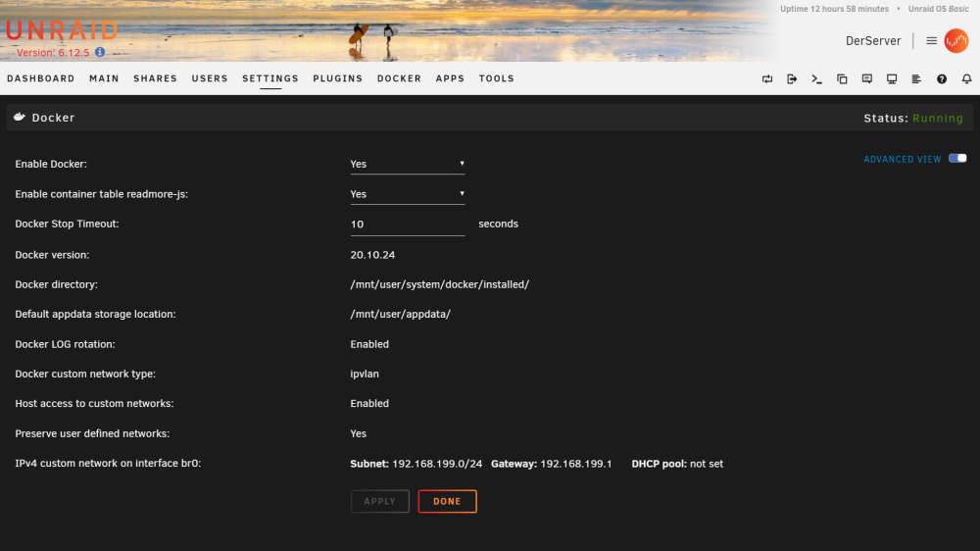The width and height of the screenshot is (980, 551).
Task: Click the Advanced View label
Action: tap(902, 159)
